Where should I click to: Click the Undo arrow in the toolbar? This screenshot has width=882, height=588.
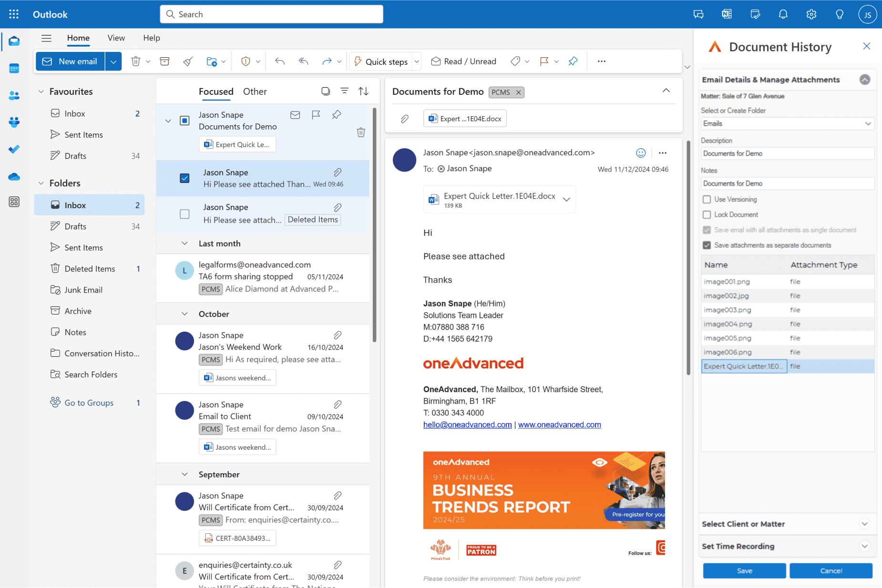(x=280, y=61)
